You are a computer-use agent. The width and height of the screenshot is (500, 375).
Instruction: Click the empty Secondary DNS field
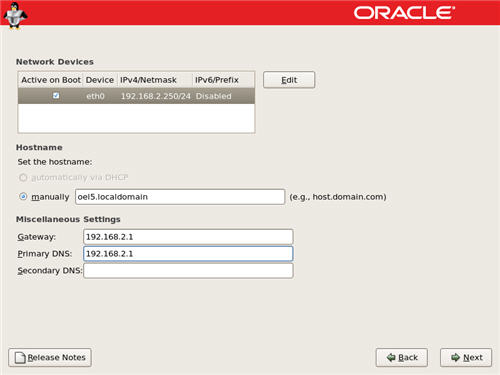coord(188,271)
